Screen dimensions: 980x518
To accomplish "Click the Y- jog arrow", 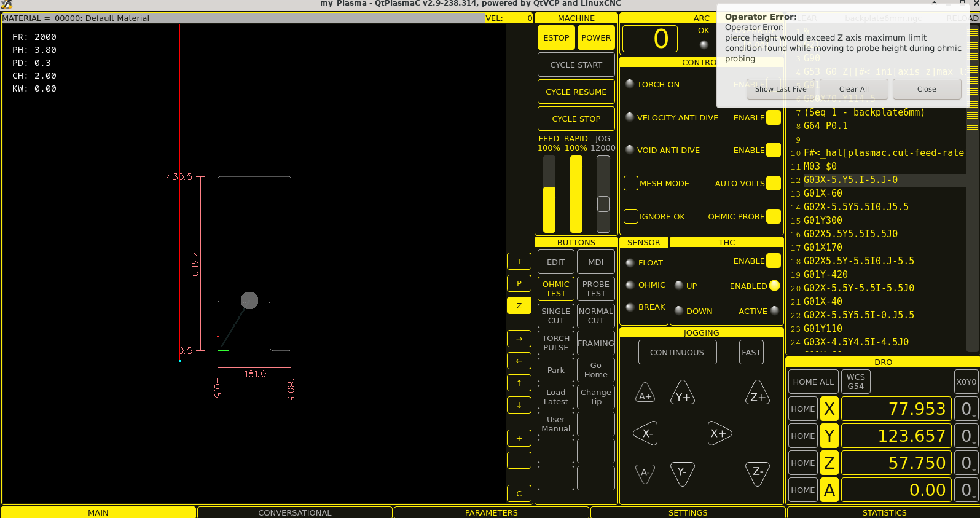I will click(683, 474).
